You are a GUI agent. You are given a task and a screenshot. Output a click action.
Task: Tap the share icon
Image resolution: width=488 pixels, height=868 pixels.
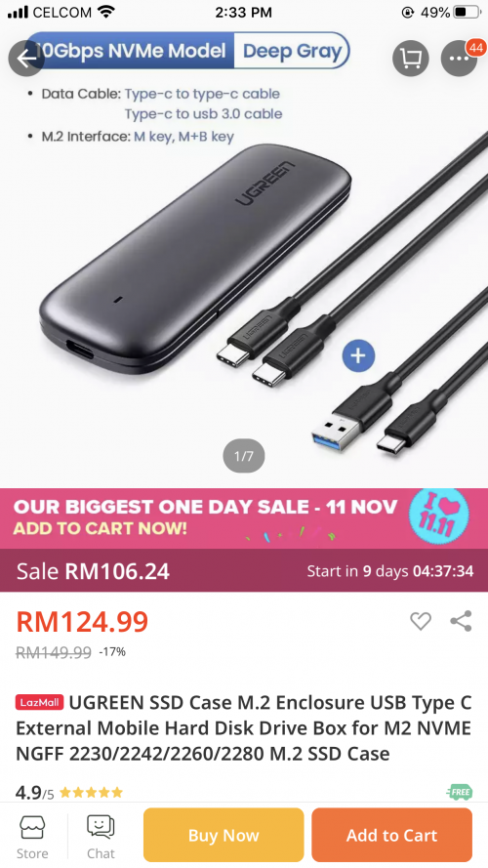coord(461,621)
